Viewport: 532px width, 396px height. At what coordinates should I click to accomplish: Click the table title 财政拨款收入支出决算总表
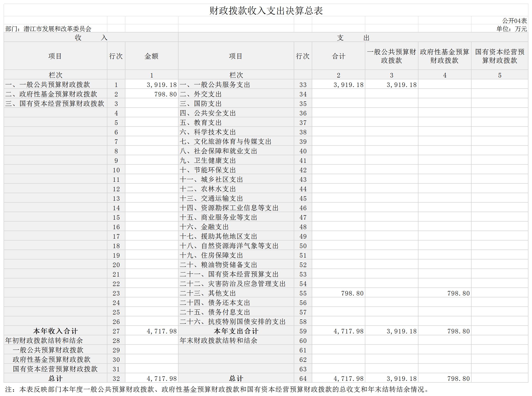[x=266, y=11]
